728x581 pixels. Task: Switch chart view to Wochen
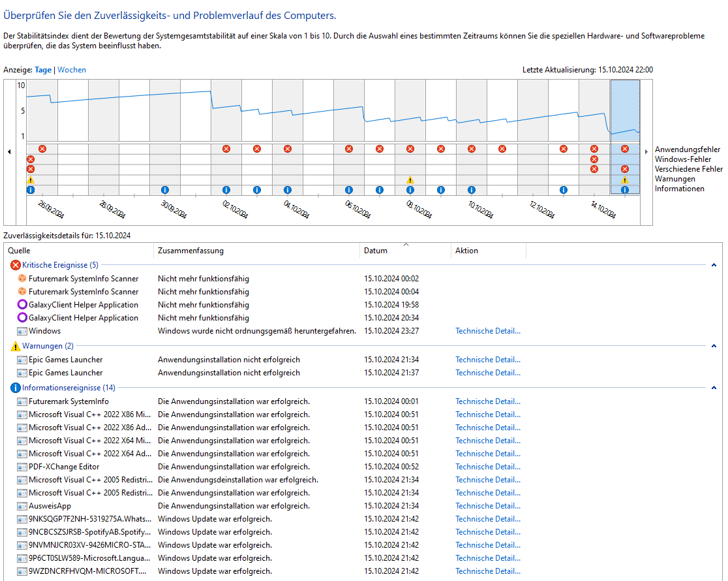point(72,70)
